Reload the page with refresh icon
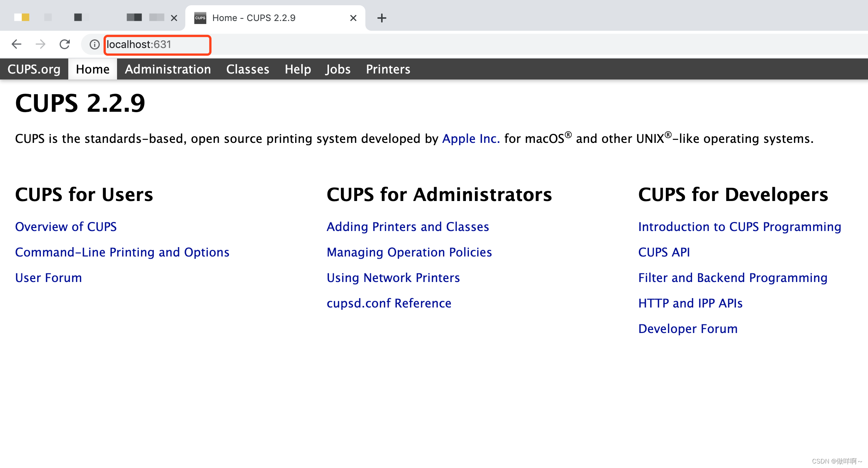 [65, 44]
